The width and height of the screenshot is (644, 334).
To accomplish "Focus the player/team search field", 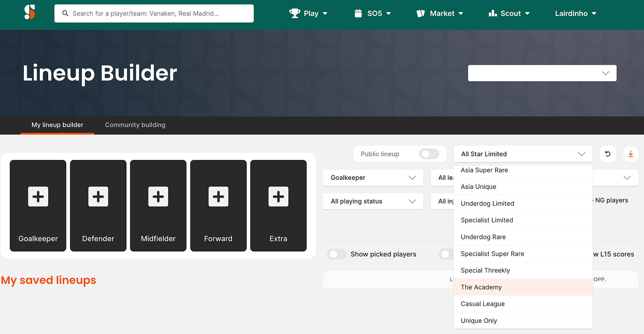I will click(x=154, y=13).
